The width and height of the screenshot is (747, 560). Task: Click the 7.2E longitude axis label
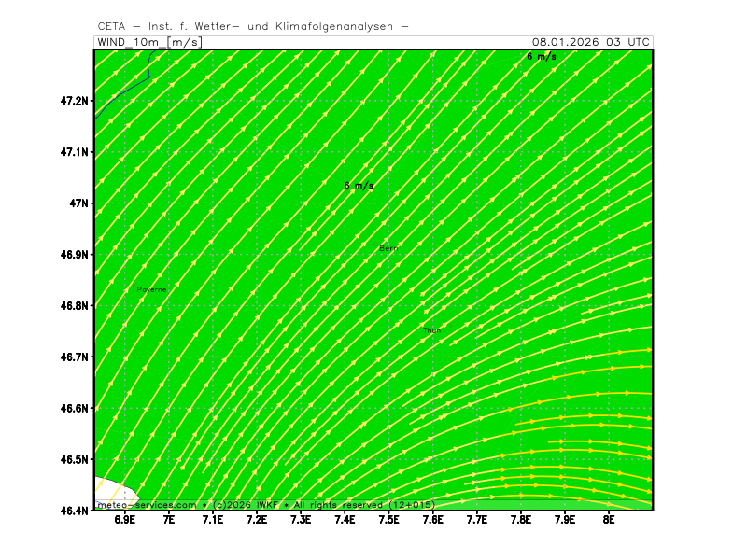[257, 519]
